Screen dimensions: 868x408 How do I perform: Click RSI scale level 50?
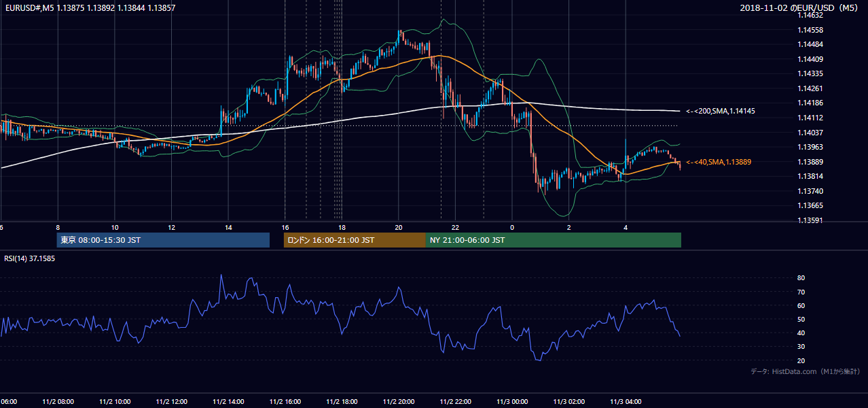pyautogui.click(x=801, y=319)
